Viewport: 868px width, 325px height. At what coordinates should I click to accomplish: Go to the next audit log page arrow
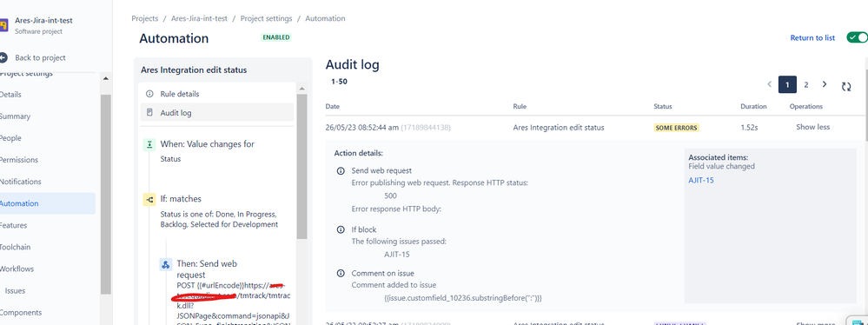click(x=825, y=84)
